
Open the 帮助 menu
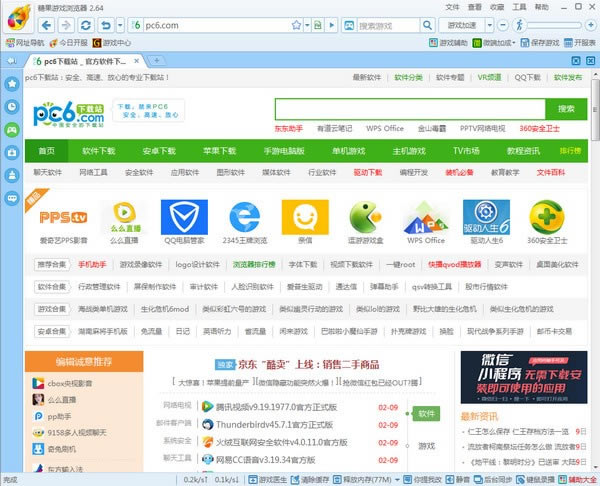point(541,7)
